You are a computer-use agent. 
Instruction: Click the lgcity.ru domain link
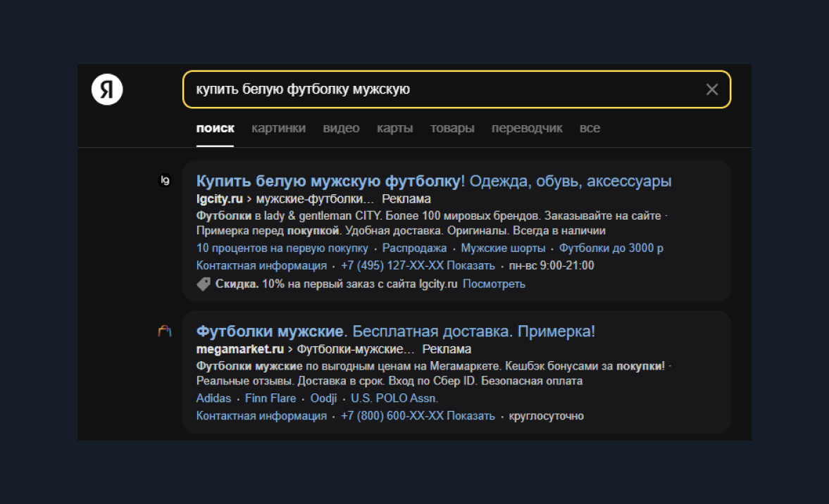click(220, 199)
